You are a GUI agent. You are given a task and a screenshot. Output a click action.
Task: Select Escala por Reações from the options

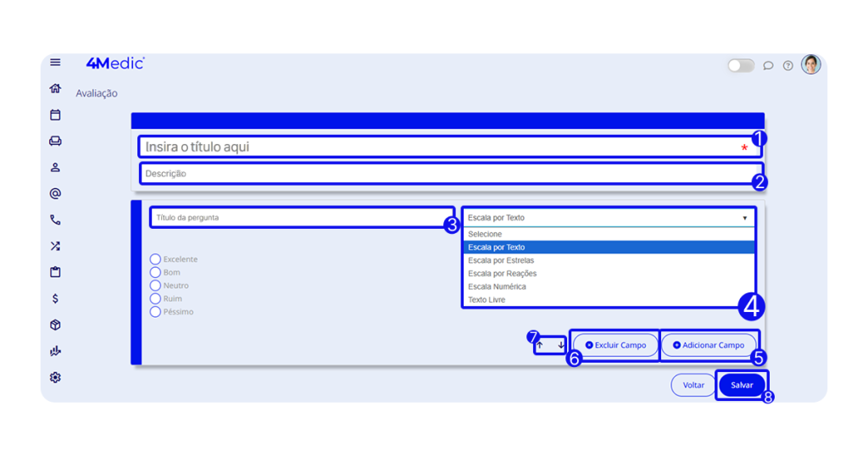[x=502, y=274]
